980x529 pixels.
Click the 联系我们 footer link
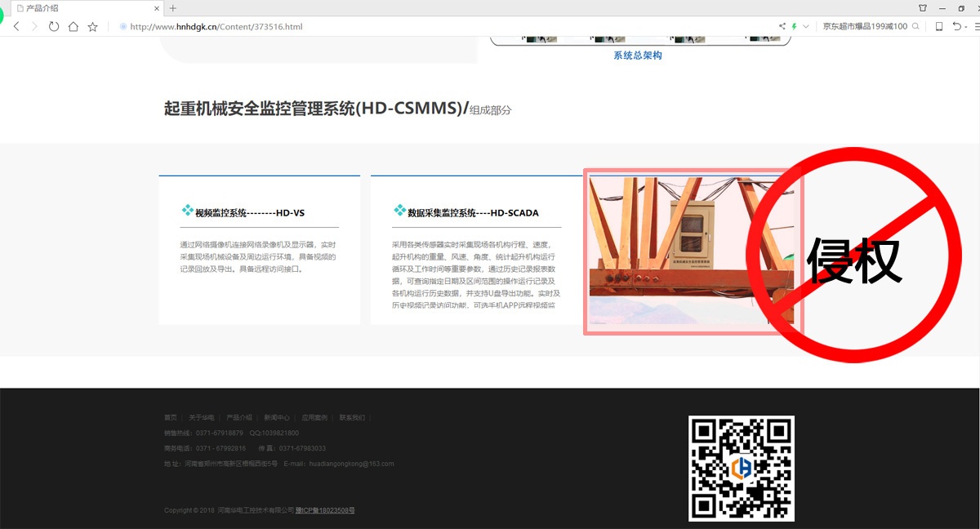pos(352,418)
